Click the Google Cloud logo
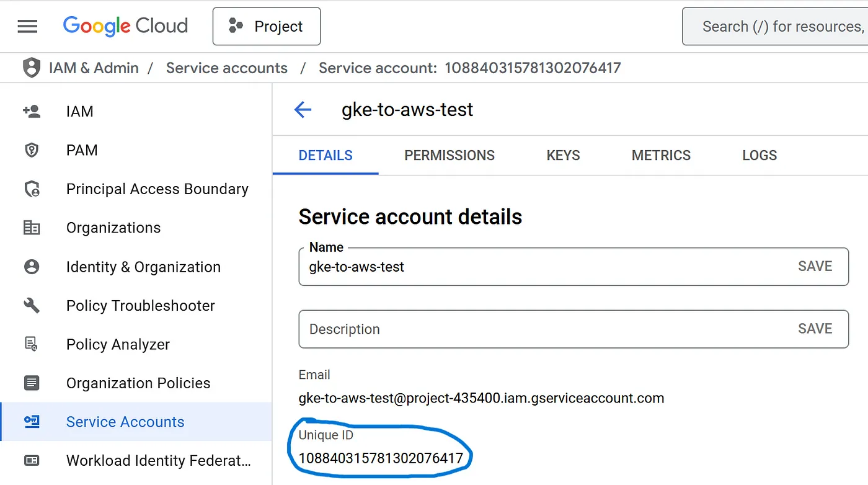 (125, 26)
